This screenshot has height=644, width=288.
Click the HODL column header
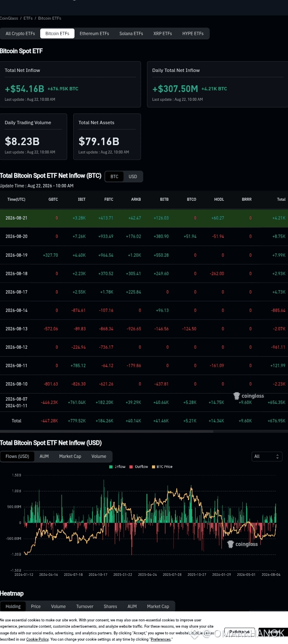tap(219, 199)
